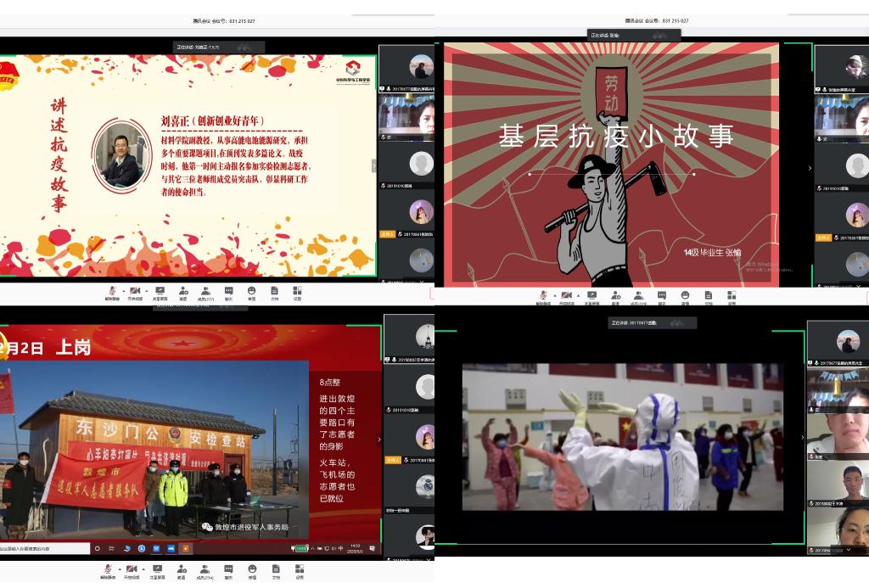This screenshot has width=869, height=588.
Task: Unmute the microphone in the 基层抗疫小故事 meeting
Action: (543, 298)
